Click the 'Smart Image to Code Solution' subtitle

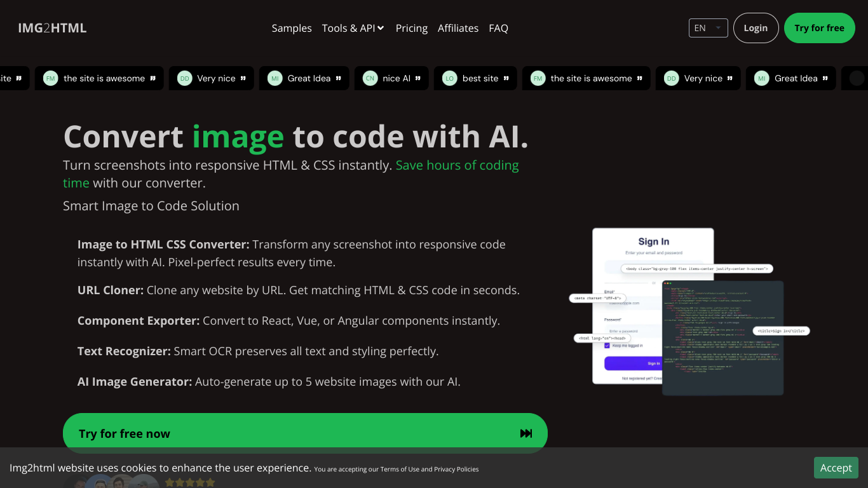tap(151, 206)
